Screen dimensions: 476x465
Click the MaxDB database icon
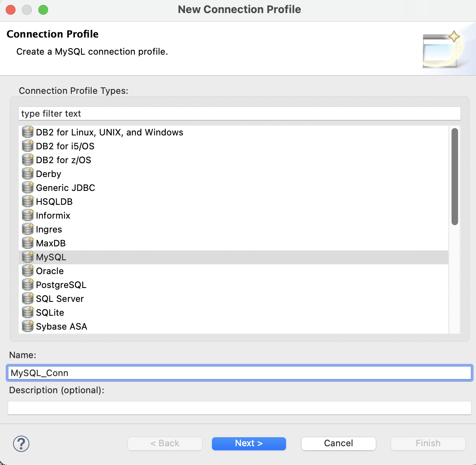coord(28,243)
